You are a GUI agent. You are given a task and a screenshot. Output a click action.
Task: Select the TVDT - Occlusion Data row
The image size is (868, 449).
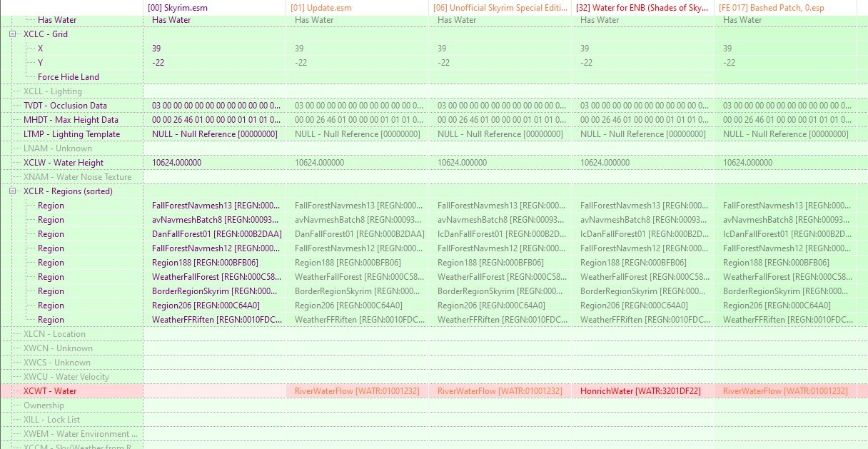(x=65, y=106)
